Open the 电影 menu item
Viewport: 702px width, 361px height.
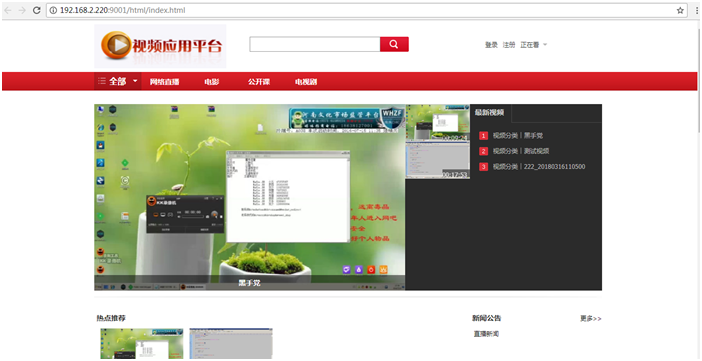(212, 82)
